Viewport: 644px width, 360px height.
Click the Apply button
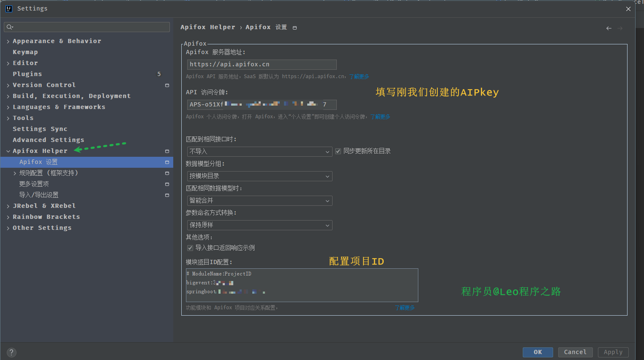(x=613, y=352)
